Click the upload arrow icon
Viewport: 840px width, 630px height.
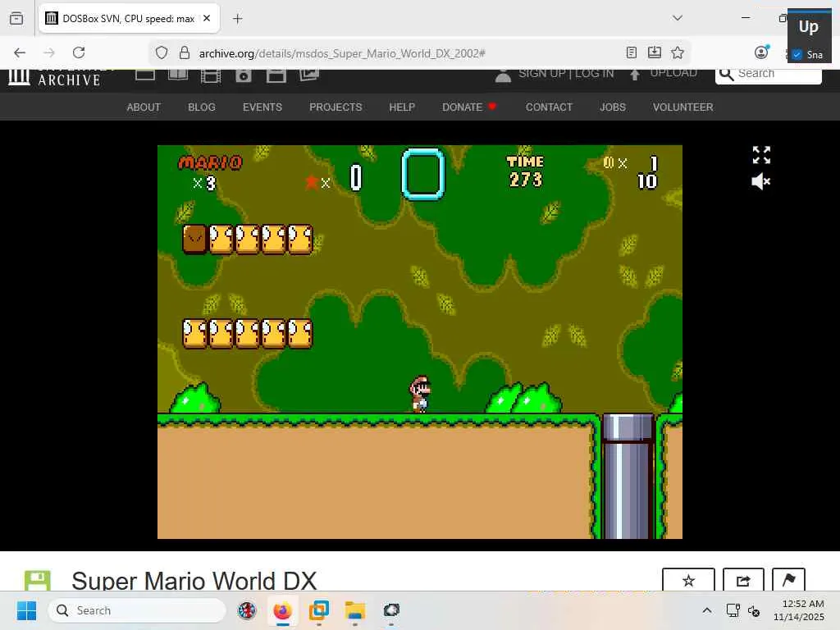[x=635, y=75]
